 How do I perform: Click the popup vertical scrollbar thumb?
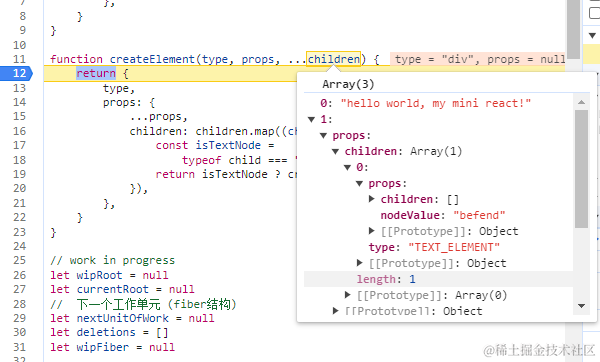click(x=581, y=169)
